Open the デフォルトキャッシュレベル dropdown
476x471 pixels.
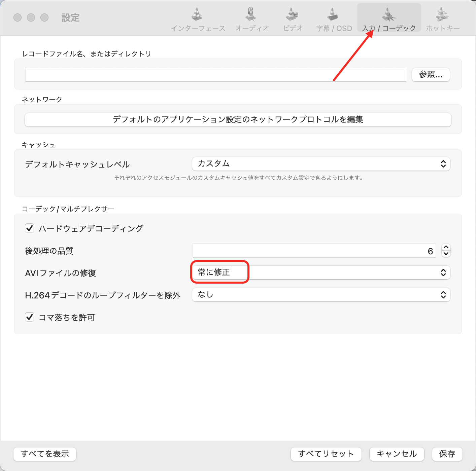pos(320,164)
